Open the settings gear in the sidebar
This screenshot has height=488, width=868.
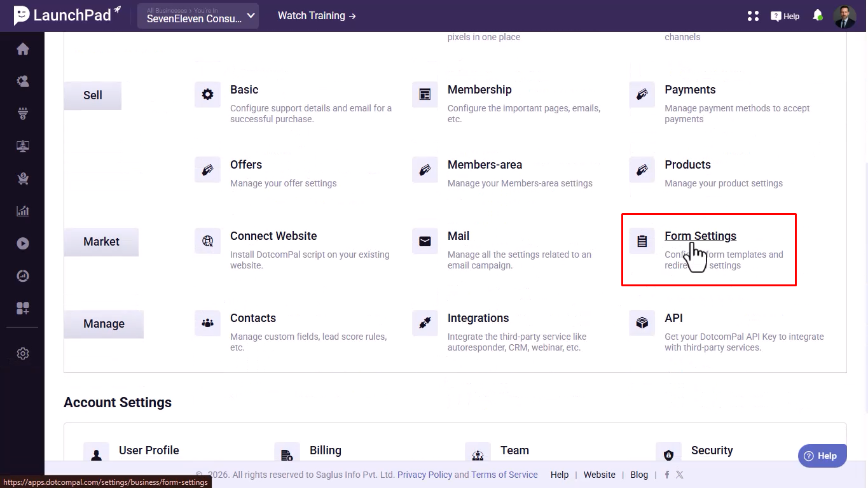pyautogui.click(x=23, y=354)
